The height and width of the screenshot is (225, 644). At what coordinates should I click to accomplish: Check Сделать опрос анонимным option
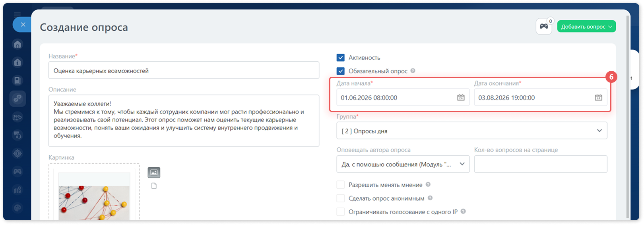pos(341,198)
